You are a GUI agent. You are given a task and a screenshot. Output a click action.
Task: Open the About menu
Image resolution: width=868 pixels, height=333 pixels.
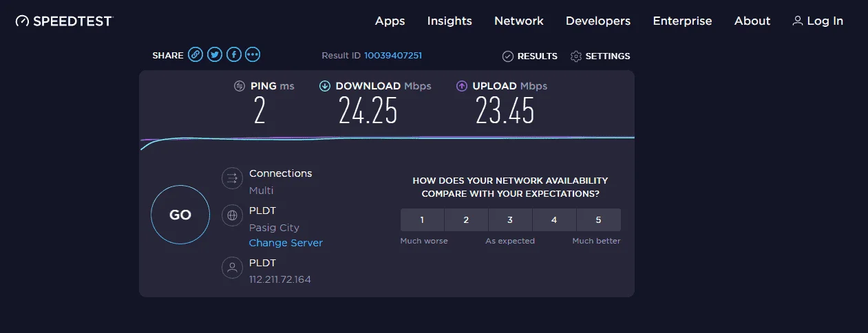[x=752, y=21]
